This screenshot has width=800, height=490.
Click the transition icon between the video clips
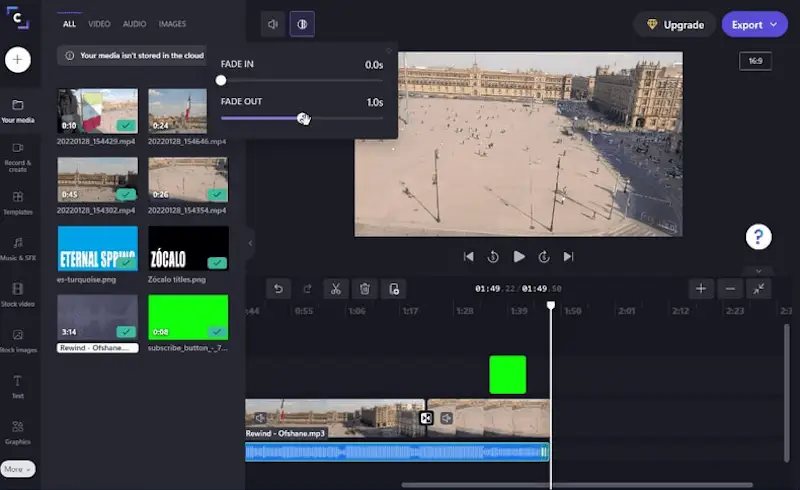pos(426,418)
